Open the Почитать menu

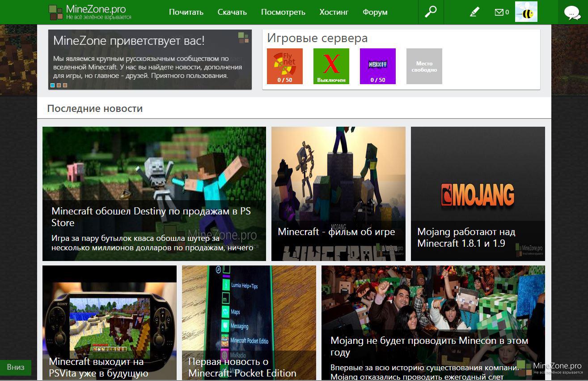point(186,12)
